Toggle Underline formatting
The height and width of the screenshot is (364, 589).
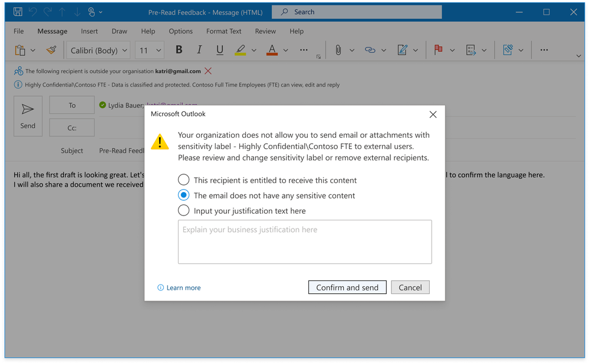(x=220, y=50)
